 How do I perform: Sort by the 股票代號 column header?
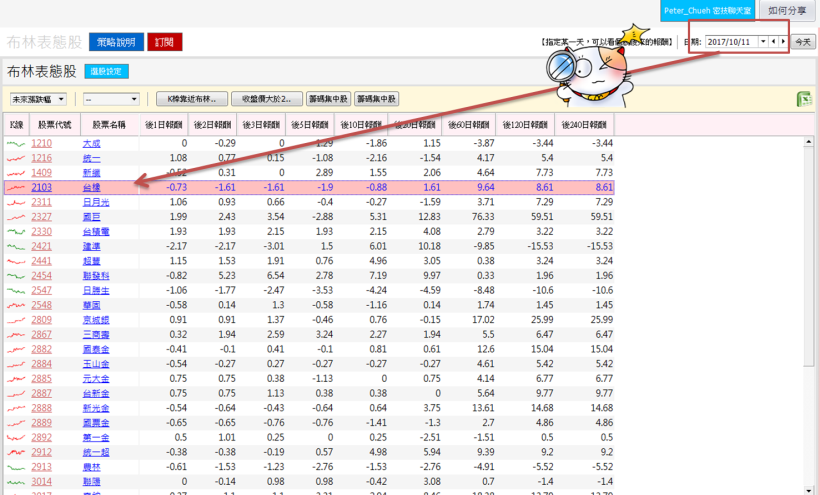click(x=54, y=125)
